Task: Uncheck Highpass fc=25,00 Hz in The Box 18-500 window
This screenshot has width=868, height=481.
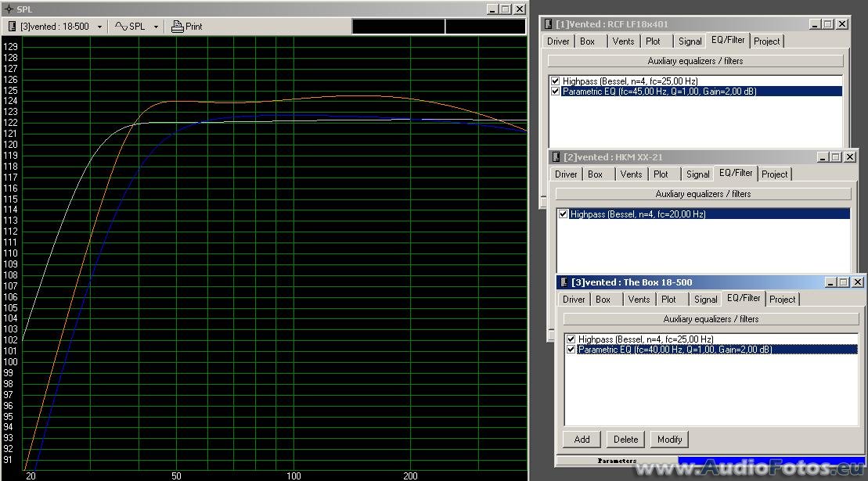Action: point(571,339)
